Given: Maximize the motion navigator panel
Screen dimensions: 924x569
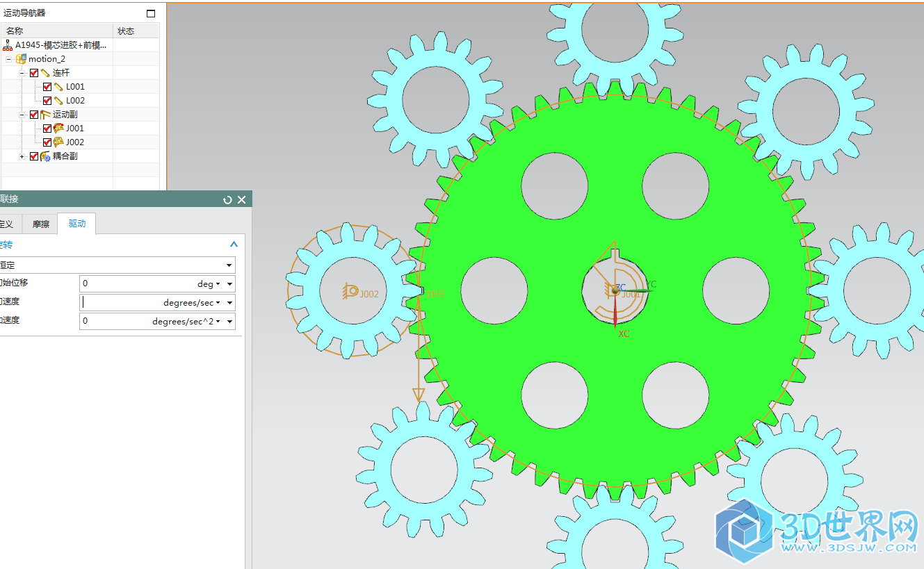Looking at the screenshot, I should 151,13.
